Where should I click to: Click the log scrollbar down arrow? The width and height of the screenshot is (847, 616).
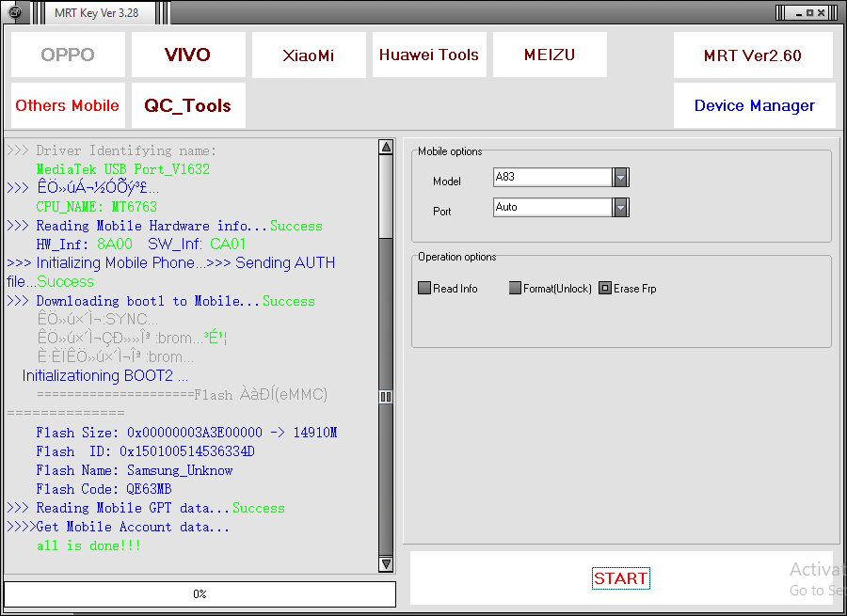click(x=386, y=563)
